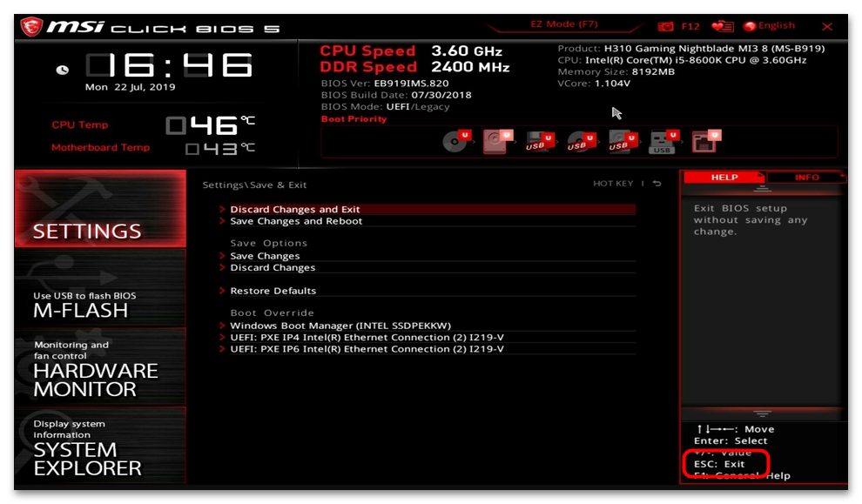Open the SETTINGS section
The height and width of the screenshot is (504, 862).
click(100, 210)
